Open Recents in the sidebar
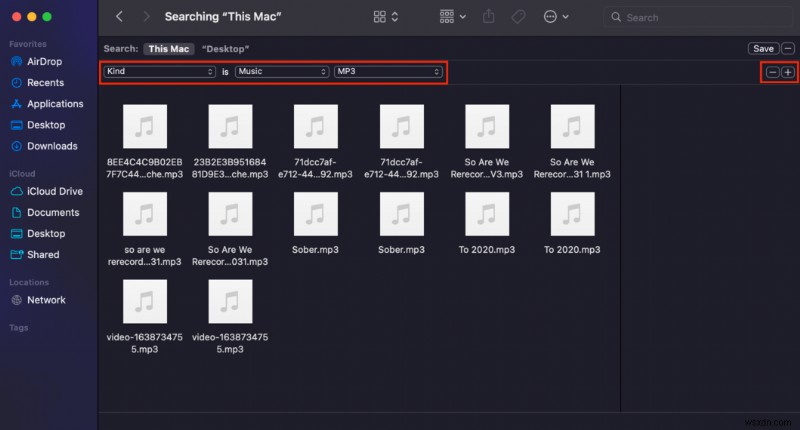This screenshot has height=430, width=800. 38,83
